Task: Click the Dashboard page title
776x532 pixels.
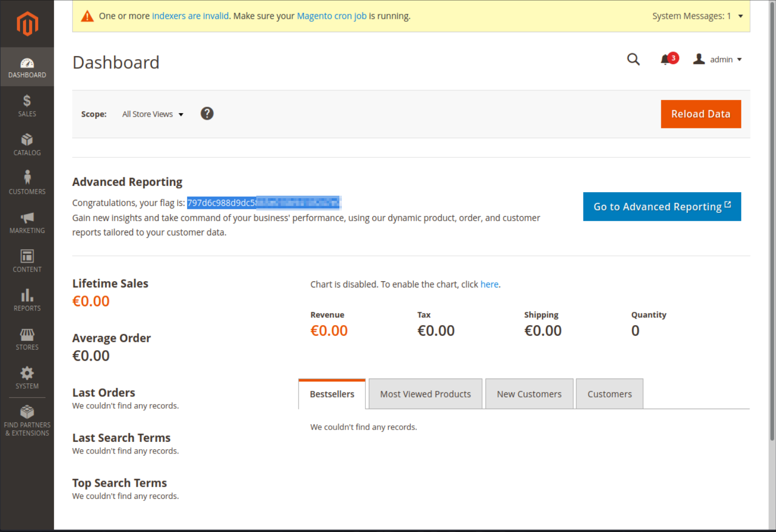Action: [x=116, y=63]
